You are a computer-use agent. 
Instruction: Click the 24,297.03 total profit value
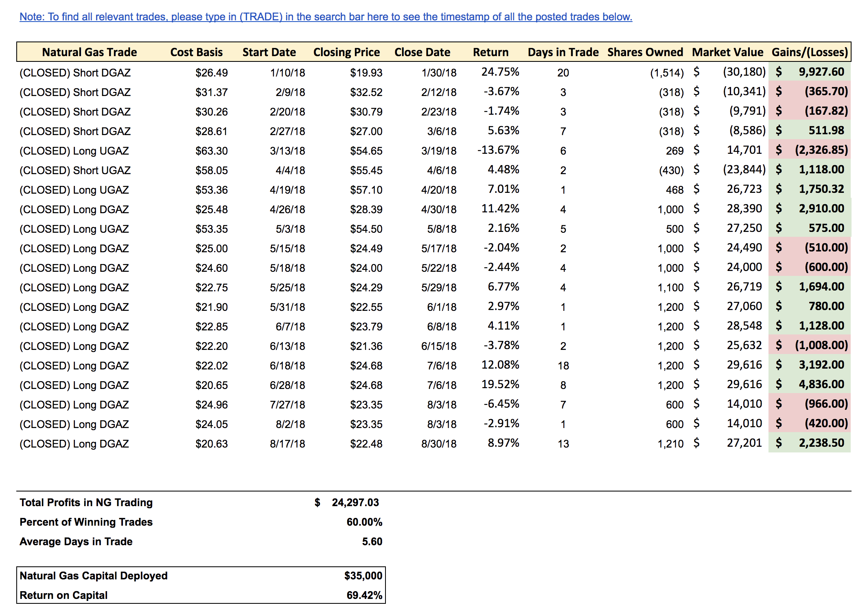coord(355,502)
